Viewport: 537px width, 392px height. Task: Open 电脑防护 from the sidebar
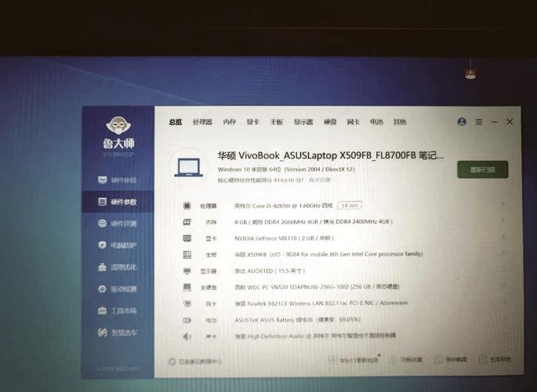118,245
